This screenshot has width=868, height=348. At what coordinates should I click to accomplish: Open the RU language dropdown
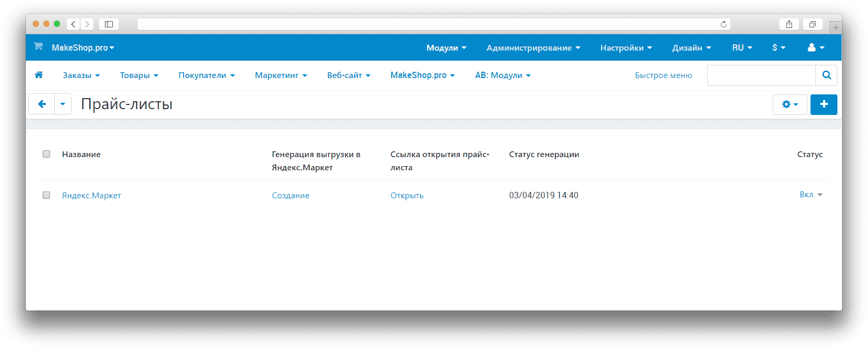coord(742,47)
